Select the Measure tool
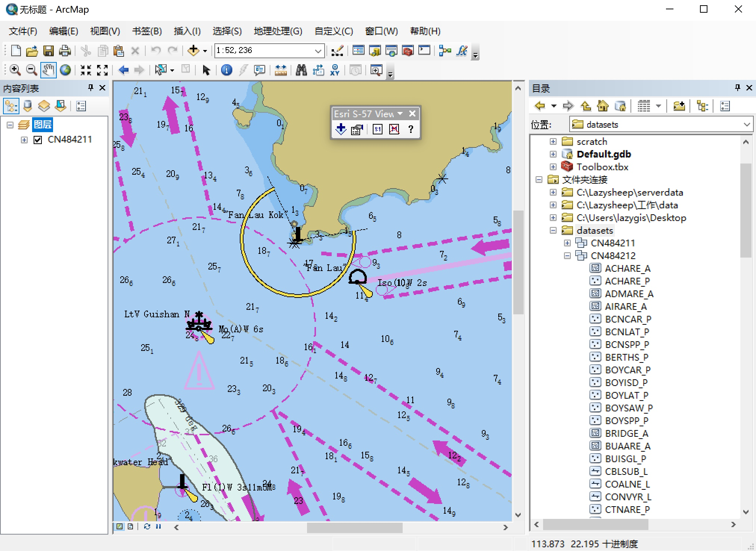 pos(281,70)
